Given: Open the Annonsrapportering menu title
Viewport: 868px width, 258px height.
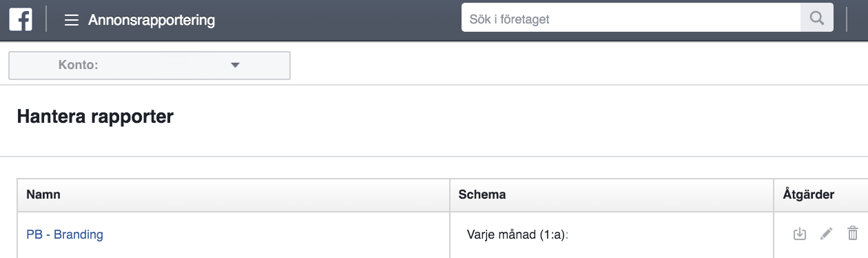Looking at the screenshot, I should (x=152, y=20).
